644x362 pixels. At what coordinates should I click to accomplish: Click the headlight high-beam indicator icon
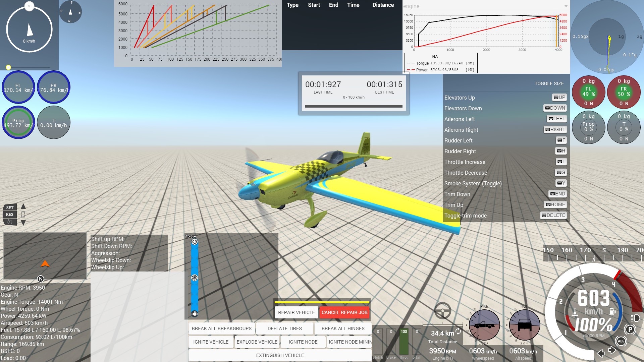(635, 318)
